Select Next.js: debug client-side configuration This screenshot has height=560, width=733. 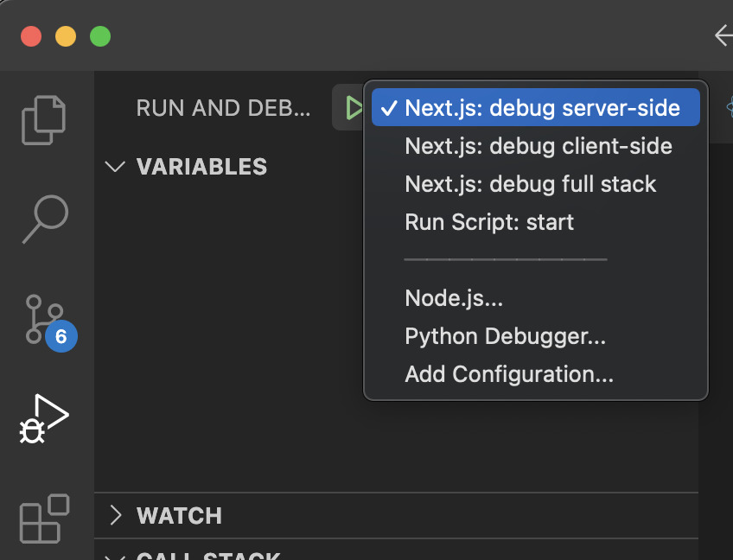pos(535,146)
